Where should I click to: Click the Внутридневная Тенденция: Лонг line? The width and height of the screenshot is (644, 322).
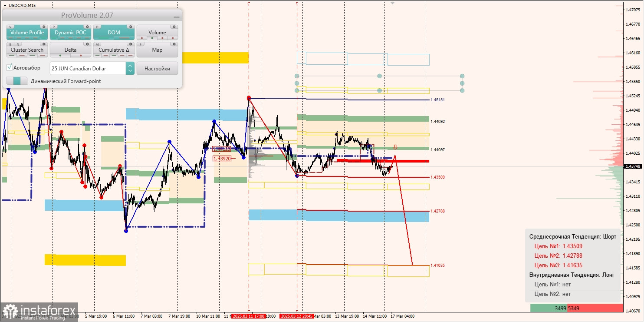pos(572,275)
